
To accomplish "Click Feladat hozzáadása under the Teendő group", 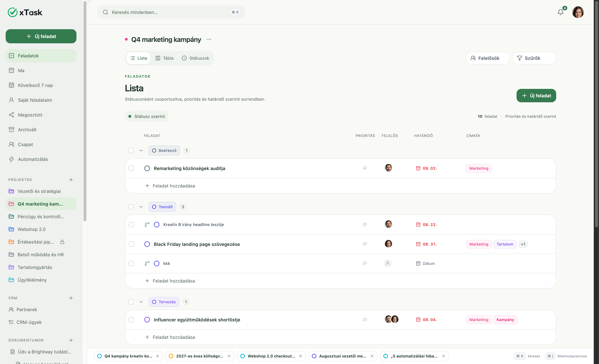I will pos(170,281).
